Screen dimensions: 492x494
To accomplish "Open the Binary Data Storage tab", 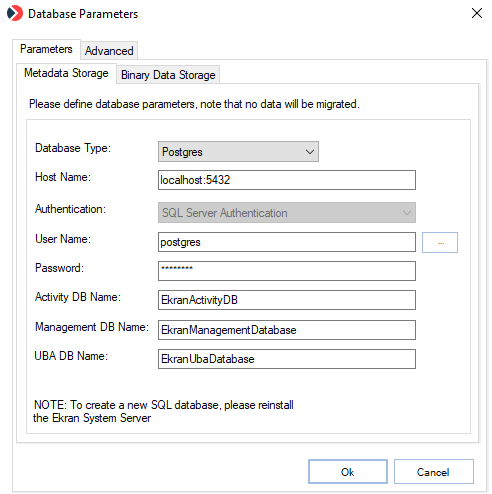I will pos(168,75).
